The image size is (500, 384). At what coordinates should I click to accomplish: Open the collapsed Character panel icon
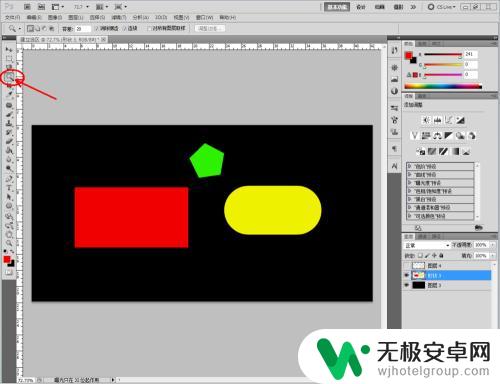click(395, 165)
